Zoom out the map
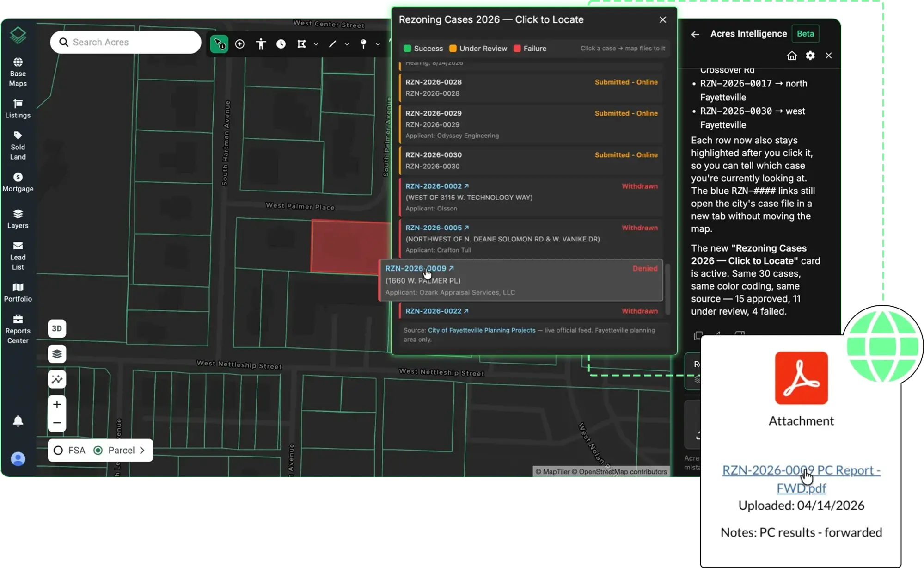Viewport: 924px width, 568px height. click(x=57, y=423)
